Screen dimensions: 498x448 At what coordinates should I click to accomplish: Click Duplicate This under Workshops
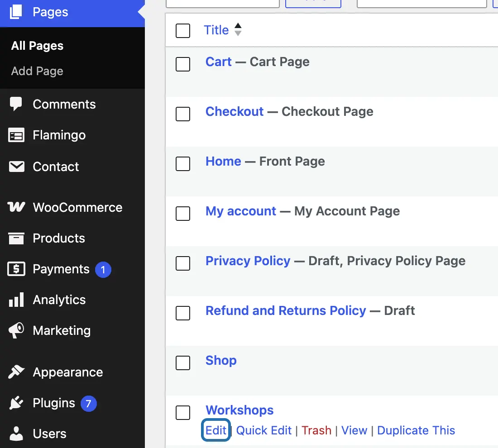(x=416, y=430)
